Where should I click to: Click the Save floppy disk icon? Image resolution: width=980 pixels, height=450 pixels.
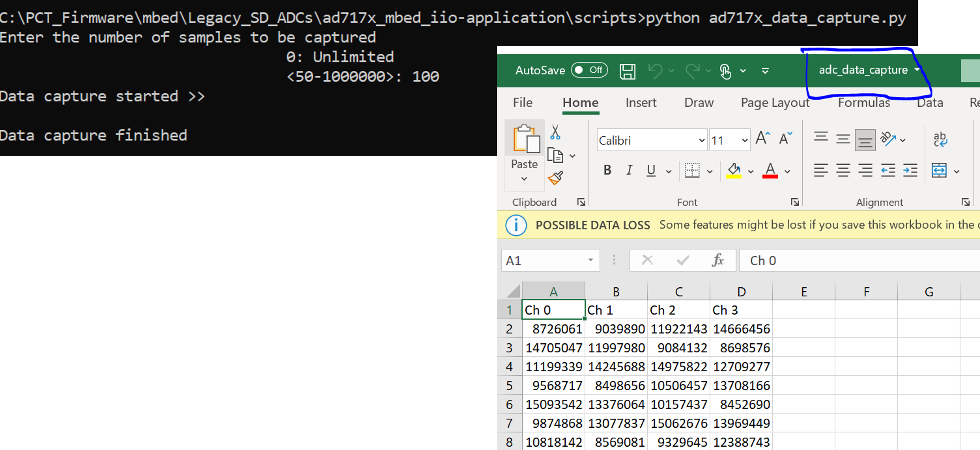[x=627, y=71]
